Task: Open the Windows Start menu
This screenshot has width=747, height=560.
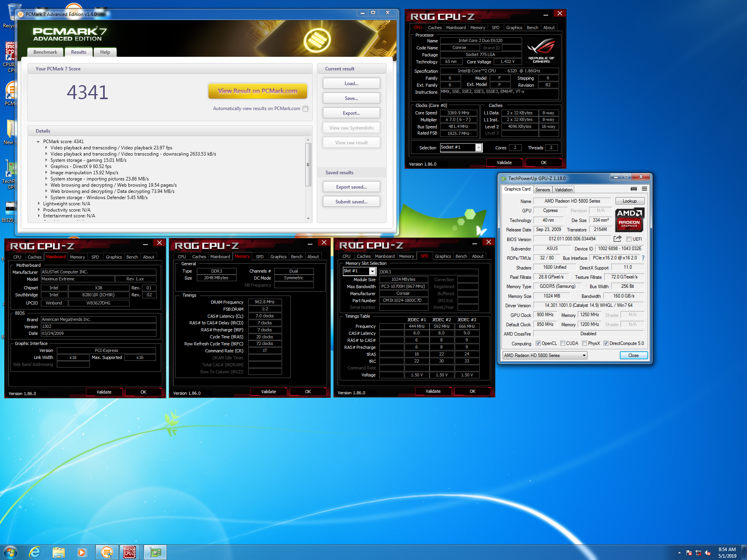Action: pyautogui.click(x=11, y=552)
